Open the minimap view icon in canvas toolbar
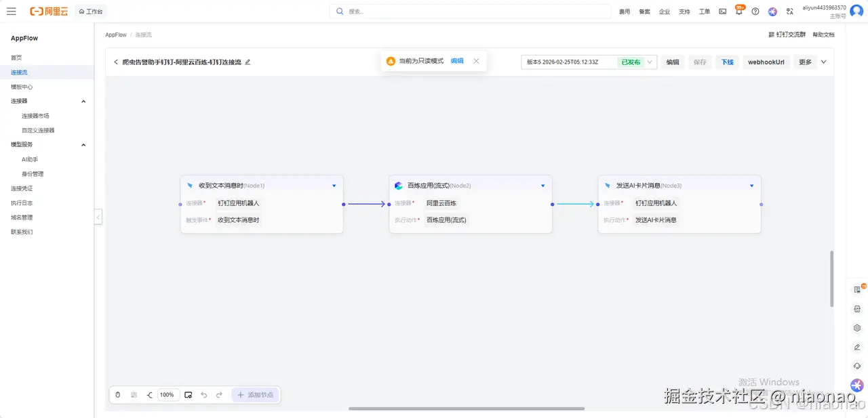This screenshot has height=418, width=868. [188, 394]
